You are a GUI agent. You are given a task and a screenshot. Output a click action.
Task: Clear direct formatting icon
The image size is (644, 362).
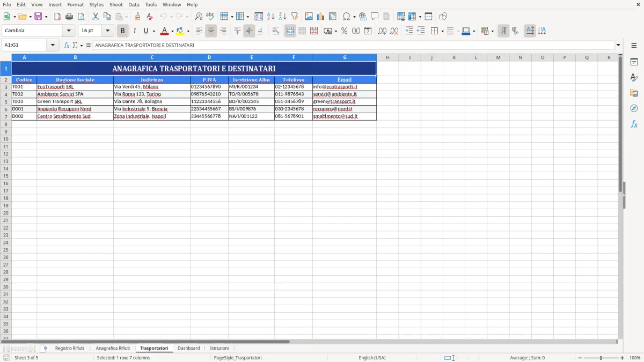150,17
